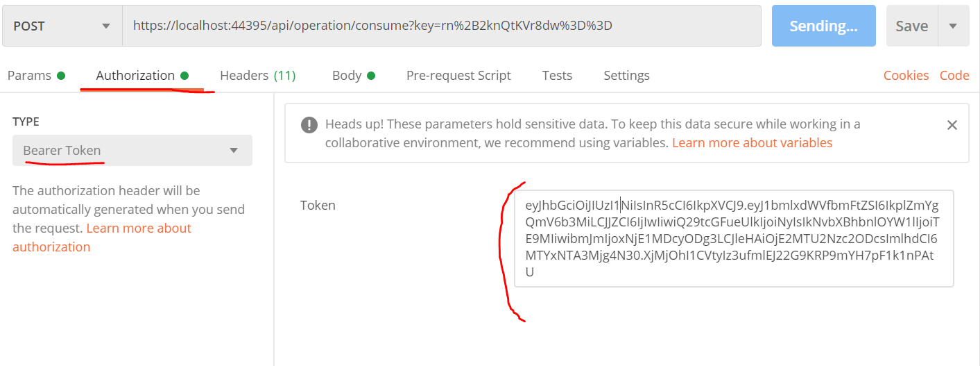Viewport: 980px width, 366px height.
Task: Switch to the Tests tab
Action: click(557, 76)
